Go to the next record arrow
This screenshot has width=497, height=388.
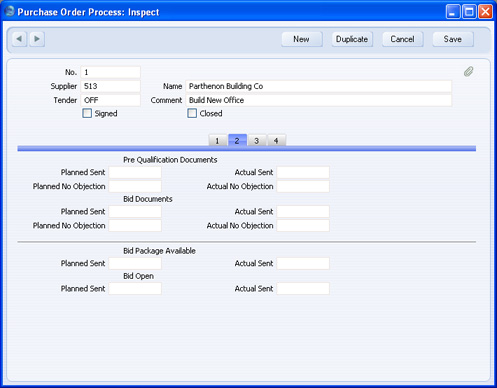point(37,39)
